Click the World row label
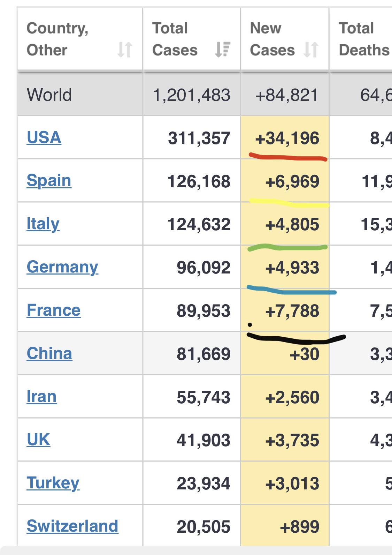 49,95
